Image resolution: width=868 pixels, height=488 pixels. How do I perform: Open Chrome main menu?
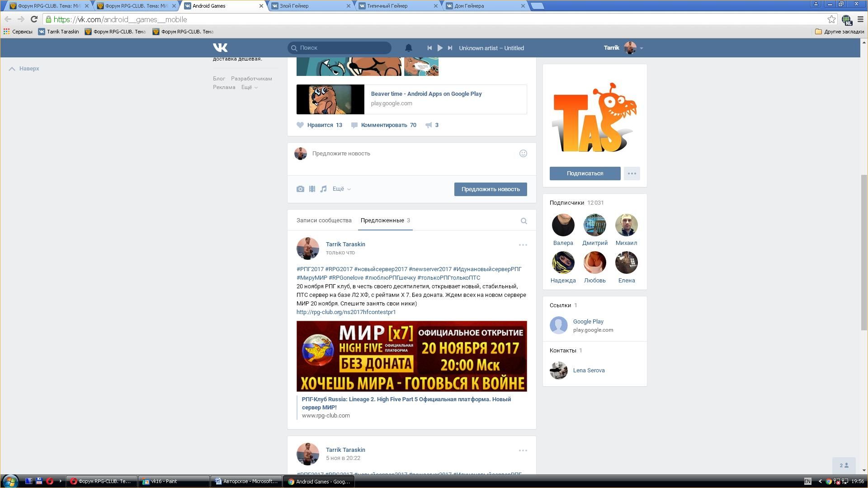click(860, 19)
